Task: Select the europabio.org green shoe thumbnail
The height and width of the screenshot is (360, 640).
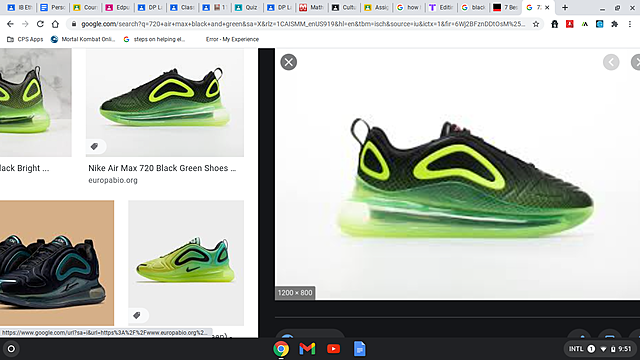Action: [x=165, y=102]
